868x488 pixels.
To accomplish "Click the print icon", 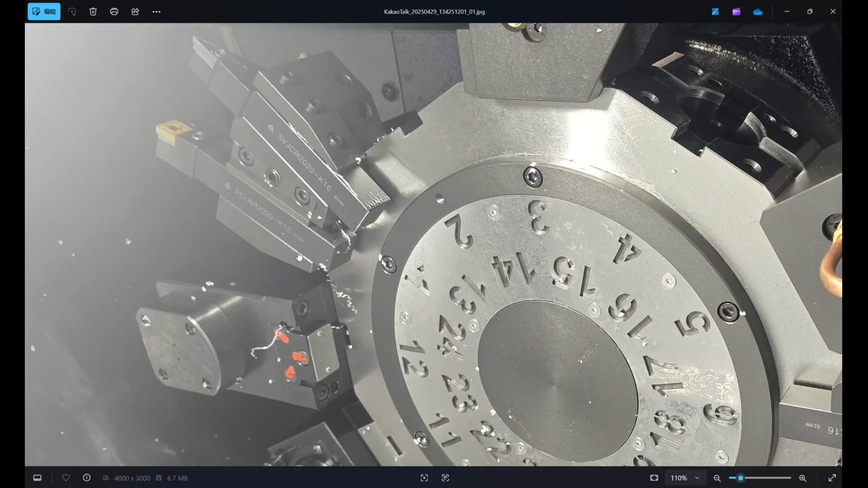I will (x=114, y=12).
